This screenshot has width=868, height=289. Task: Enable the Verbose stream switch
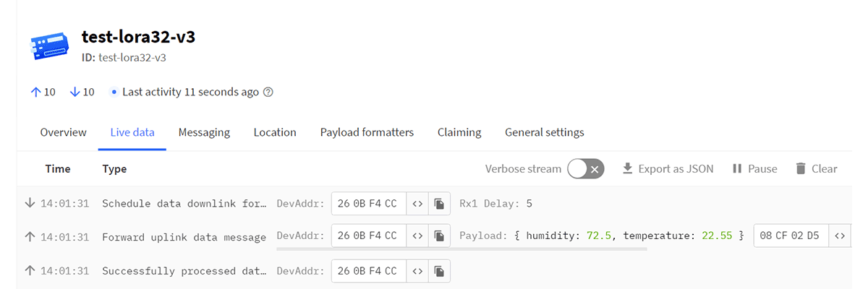[586, 169]
